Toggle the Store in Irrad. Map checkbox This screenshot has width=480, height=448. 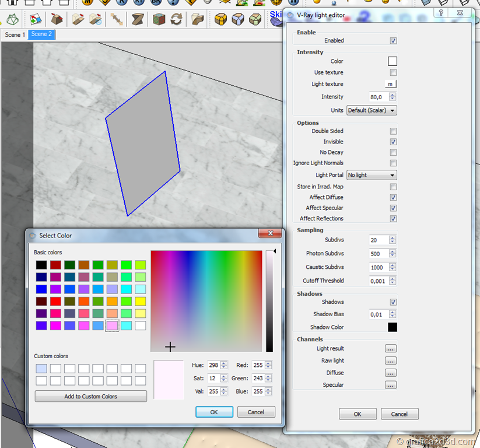point(393,187)
